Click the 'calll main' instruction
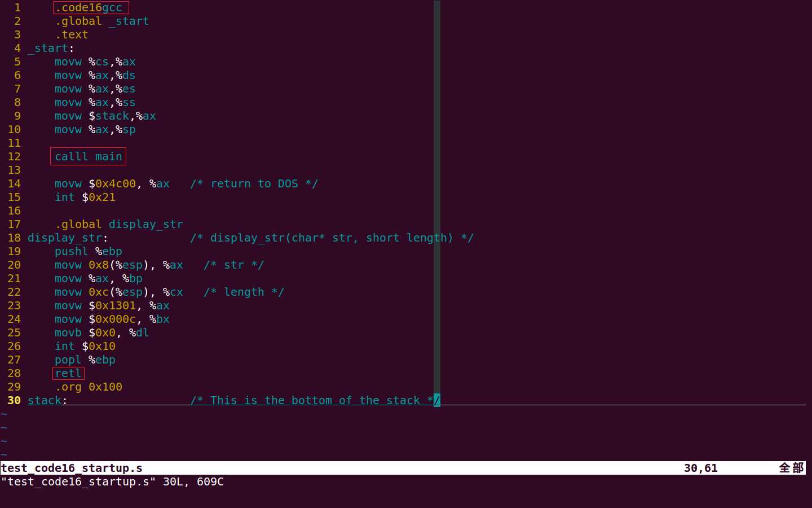 [89, 156]
